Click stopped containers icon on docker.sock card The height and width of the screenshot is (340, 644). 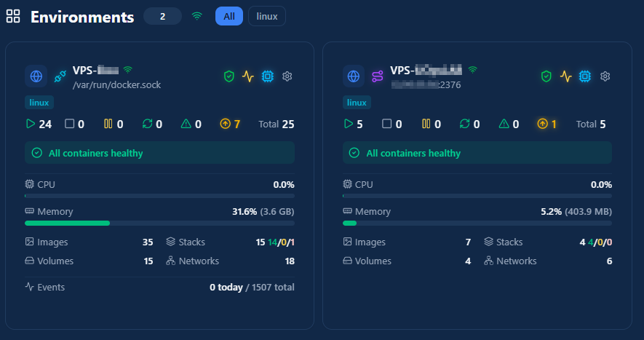click(69, 124)
